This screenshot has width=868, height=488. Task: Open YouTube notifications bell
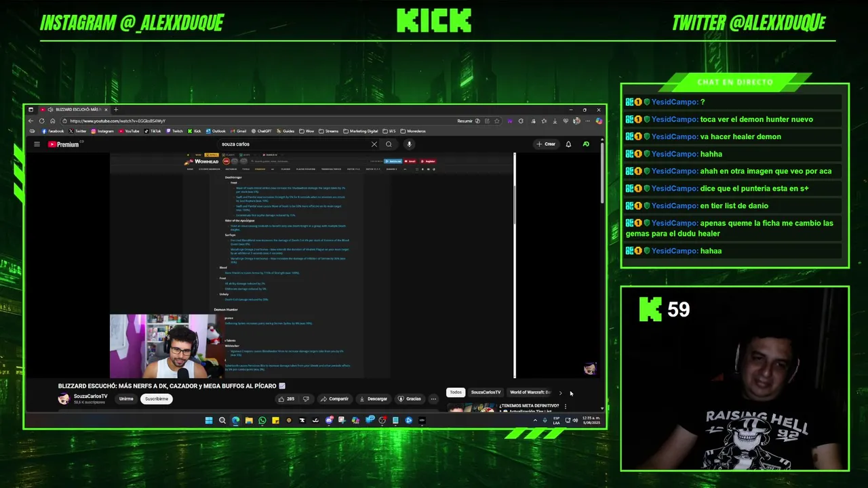pos(568,144)
